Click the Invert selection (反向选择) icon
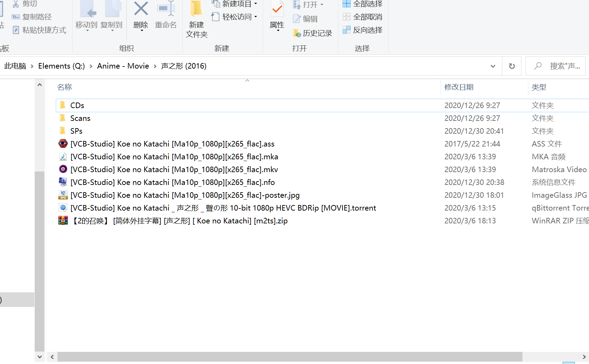 tap(347, 30)
